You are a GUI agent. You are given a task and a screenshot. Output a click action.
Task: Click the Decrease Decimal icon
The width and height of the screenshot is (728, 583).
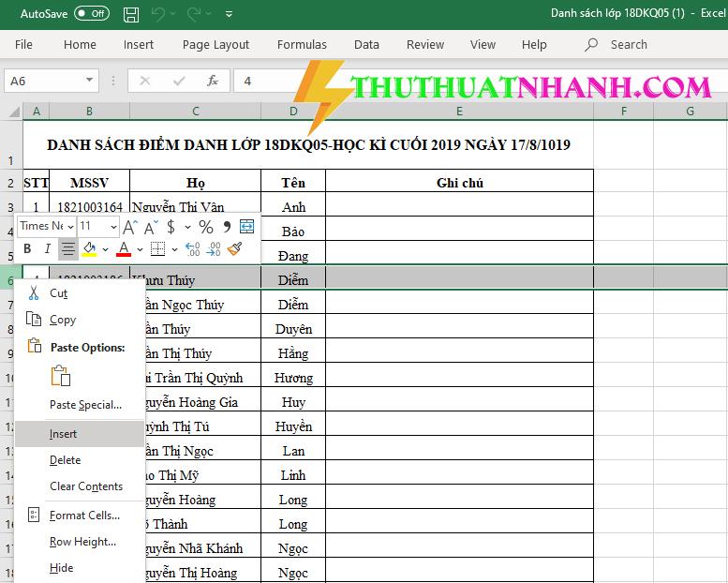pyautogui.click(x=214, y=249)
